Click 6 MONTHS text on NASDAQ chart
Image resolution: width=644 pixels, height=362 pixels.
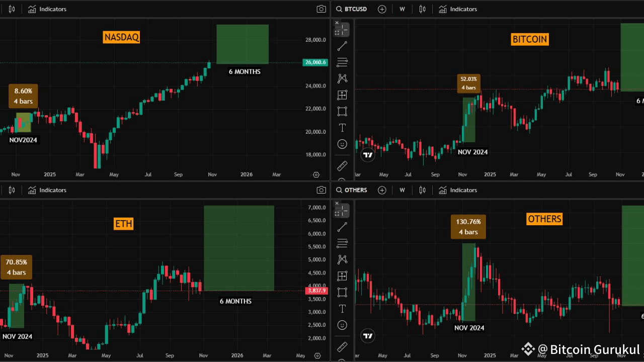tap(245, 71)
